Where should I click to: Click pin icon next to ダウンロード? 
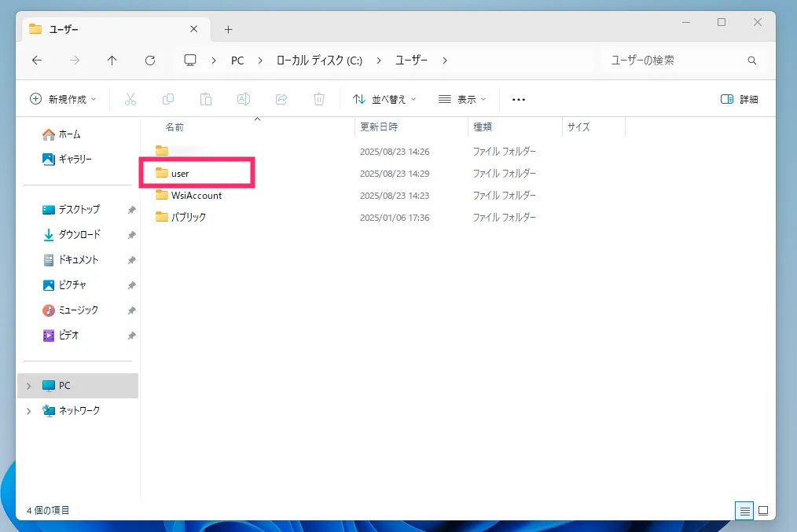(x=131, y=235)
